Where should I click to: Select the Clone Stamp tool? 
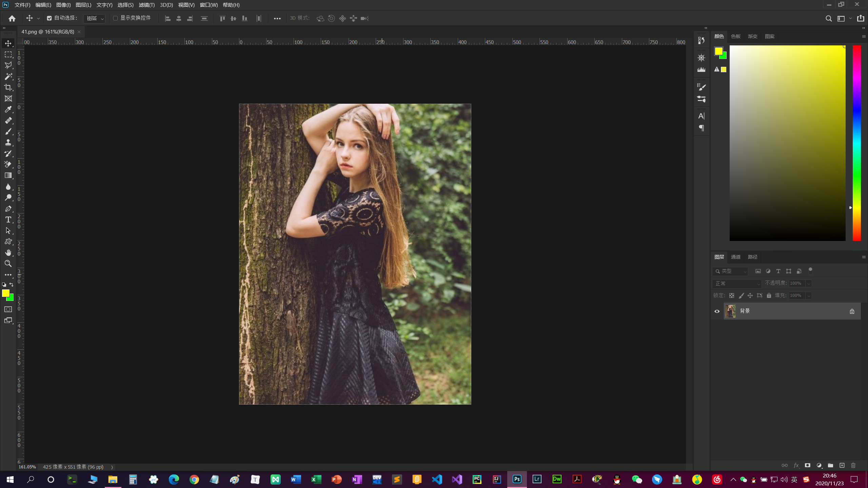pos(8,142)
